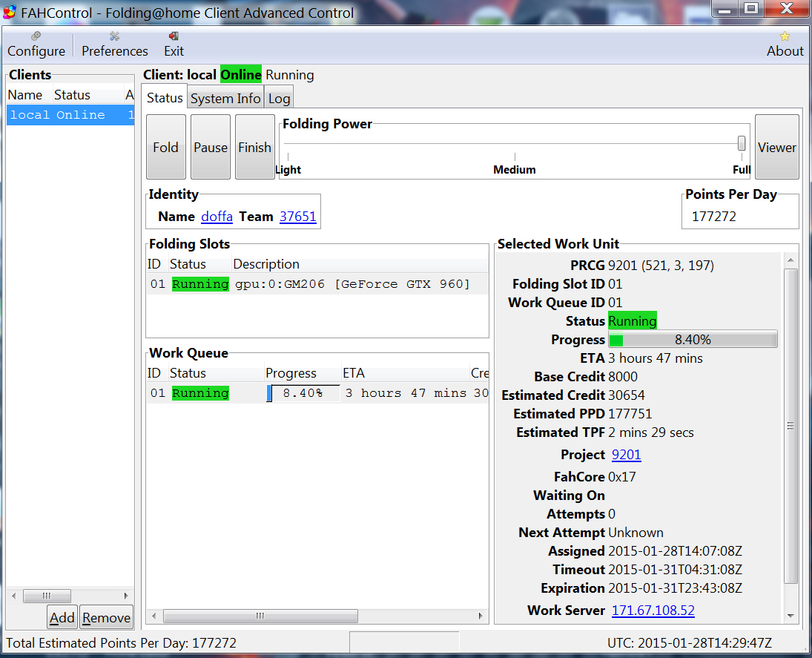Select the local Online client row
This screenshot has width=812, height=658.
(70, 114)
